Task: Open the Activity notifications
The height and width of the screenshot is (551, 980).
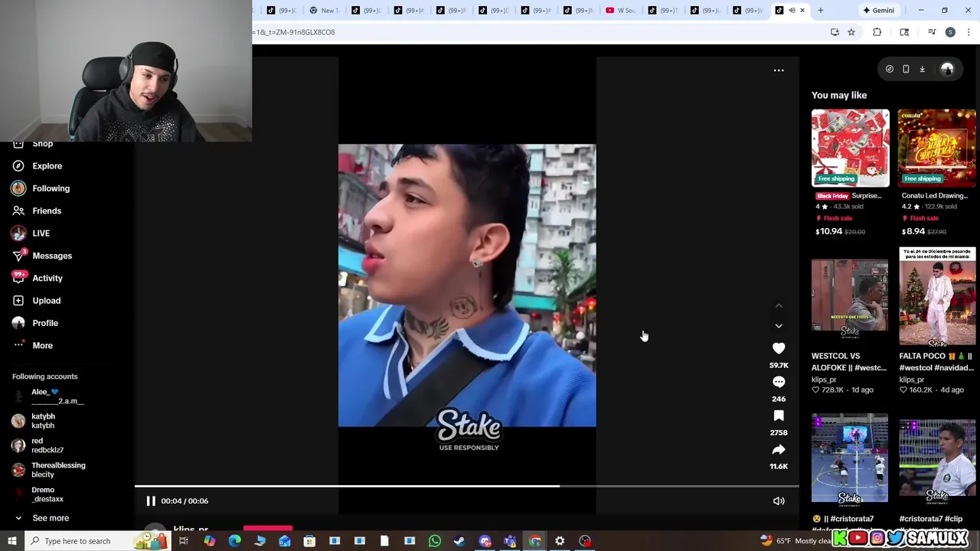Action: pos(47,278)
